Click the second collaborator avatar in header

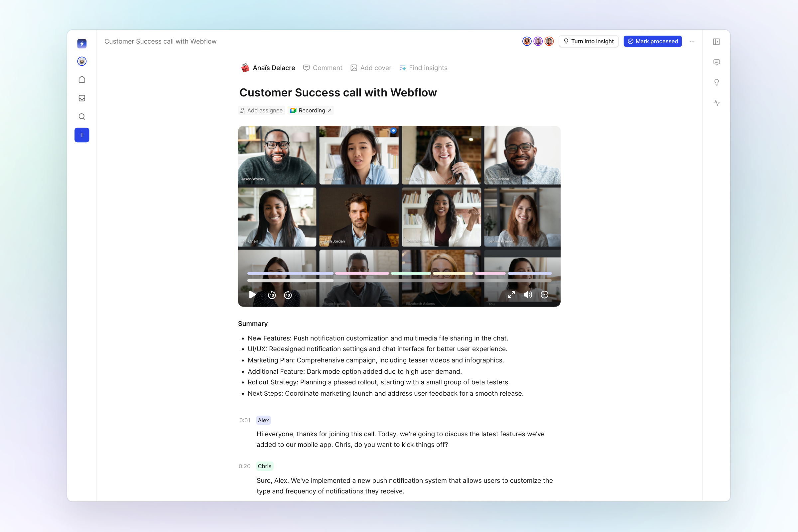(x=538, y=41)
